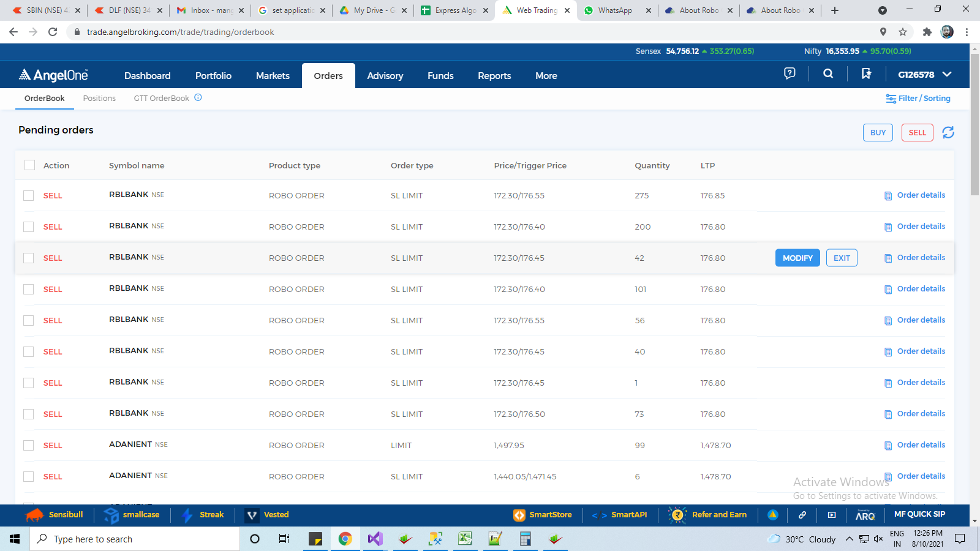Open Chrome from the Windows taskbar
This screenshot has width=980, height=551.
345,539
